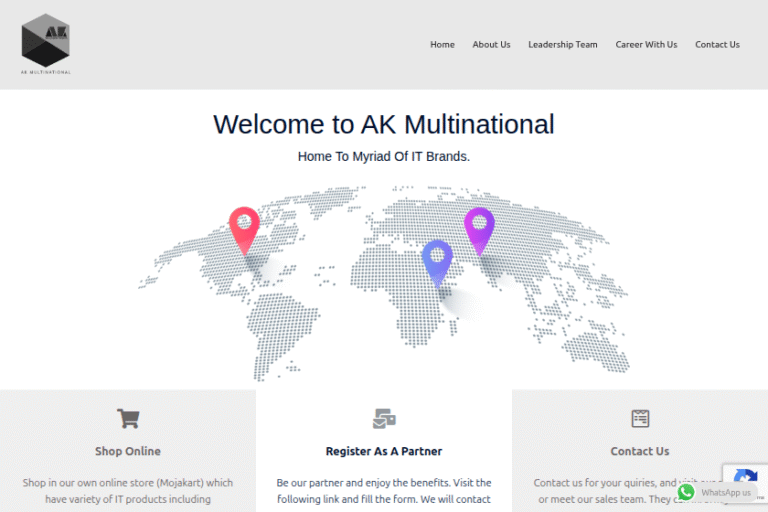Click the Contact Us card heading
This screenshot has width=768, height=512.
(640, 451)
